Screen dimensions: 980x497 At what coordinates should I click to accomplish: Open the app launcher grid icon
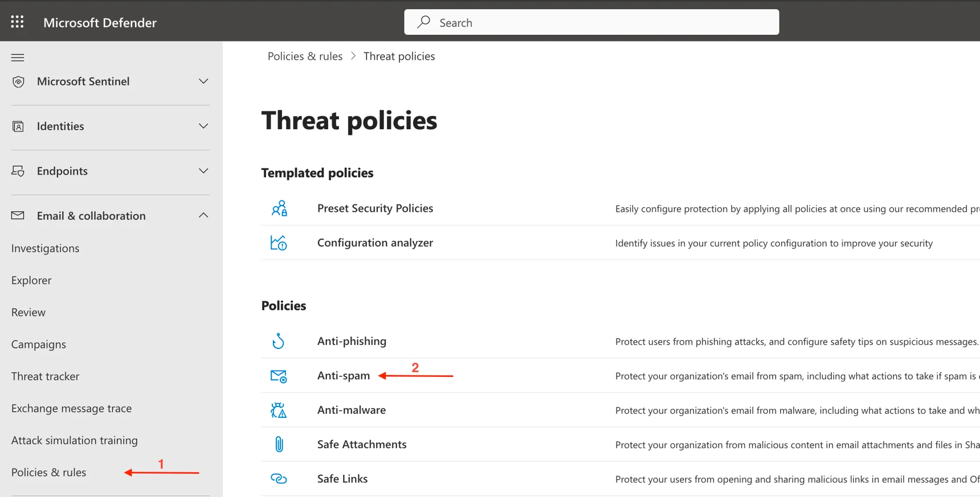point(17,22)
